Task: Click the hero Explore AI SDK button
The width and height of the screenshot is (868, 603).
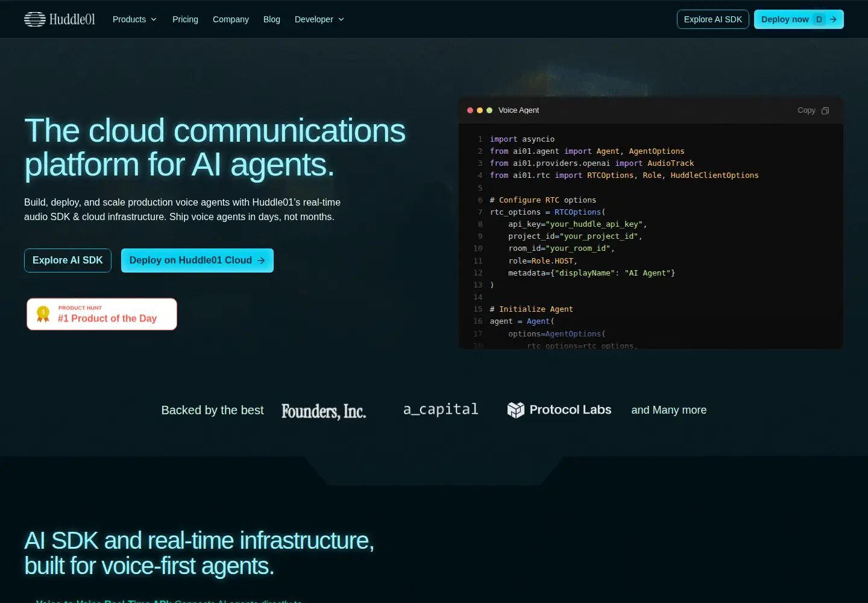Action: [x=68, y=260]
